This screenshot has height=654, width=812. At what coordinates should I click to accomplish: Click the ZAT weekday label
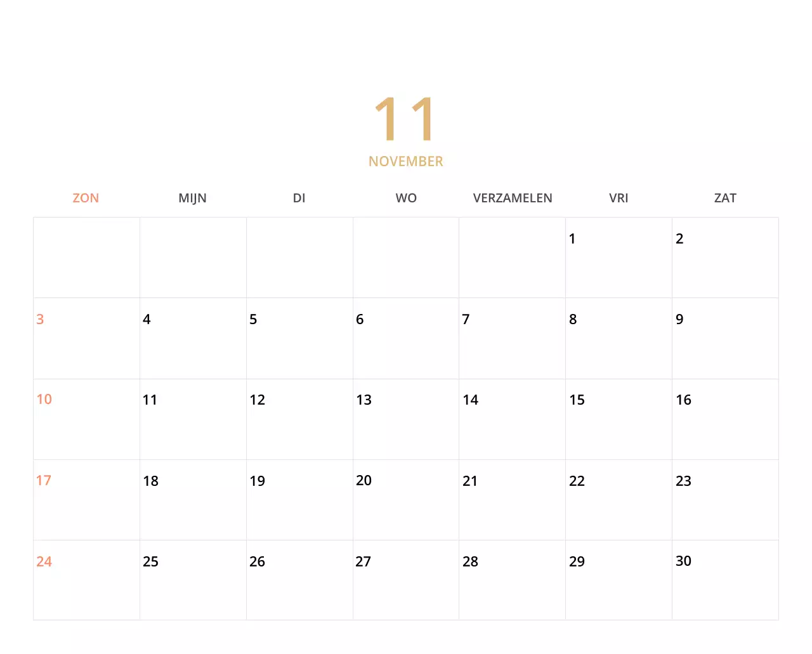[725, 198]
